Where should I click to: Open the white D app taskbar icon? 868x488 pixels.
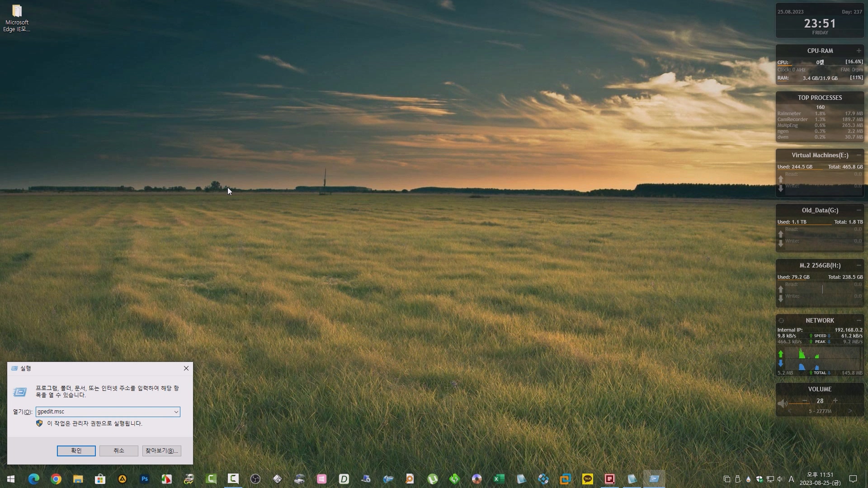[344, 479]
